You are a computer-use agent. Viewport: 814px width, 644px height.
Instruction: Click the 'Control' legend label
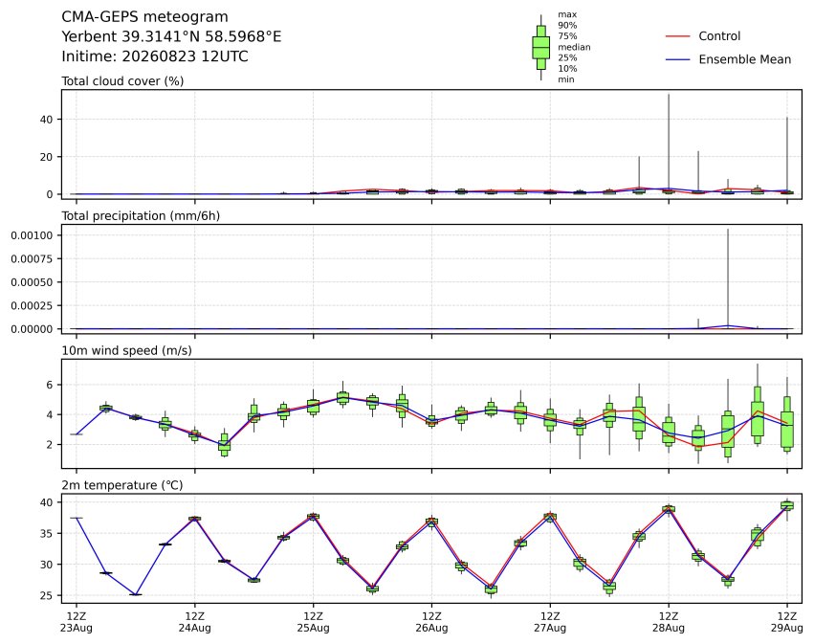tap(719, 35)
